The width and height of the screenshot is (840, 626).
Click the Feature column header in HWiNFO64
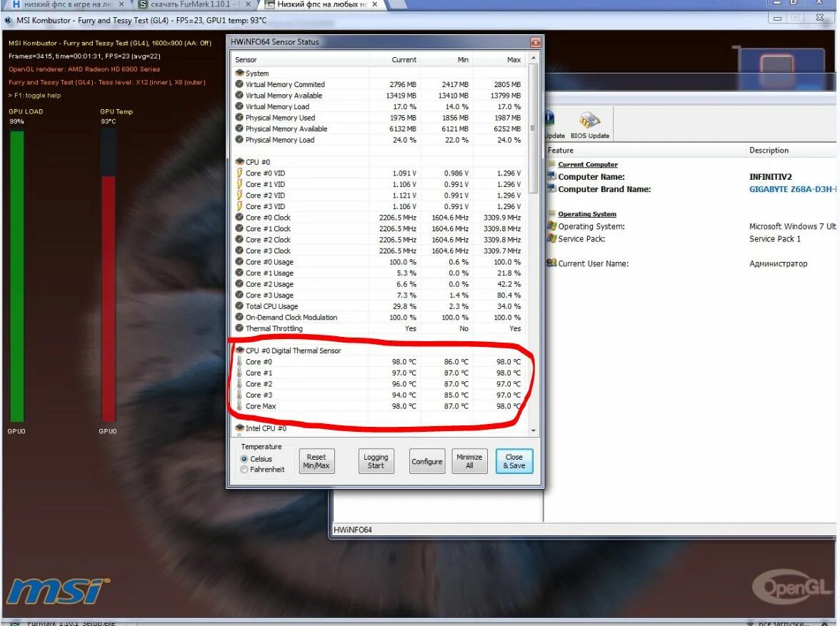pos(644,151)
